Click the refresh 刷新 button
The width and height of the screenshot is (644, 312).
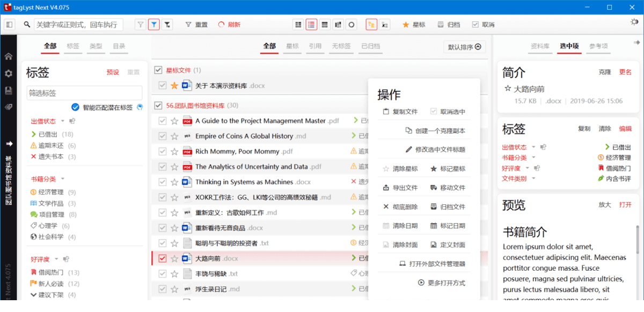(229, 25)
